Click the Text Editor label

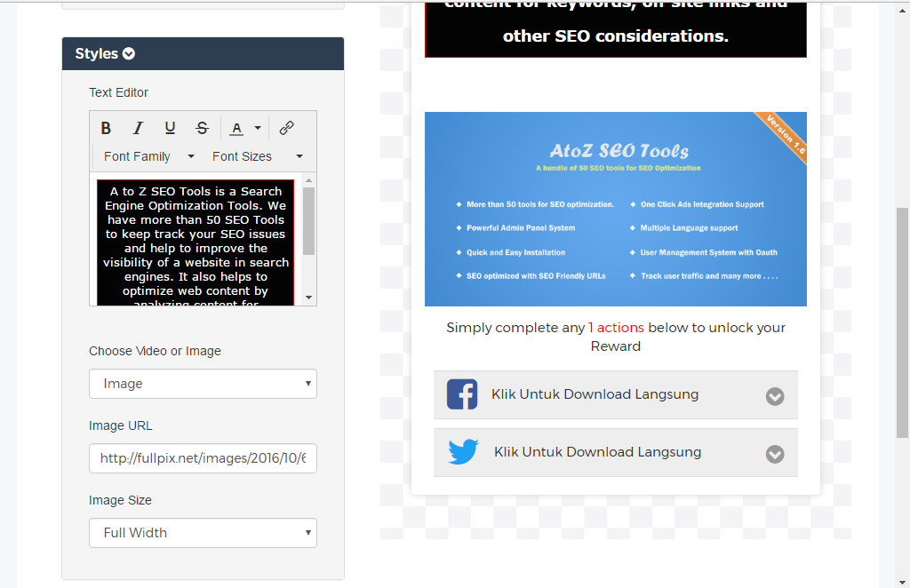pos(118,92)
